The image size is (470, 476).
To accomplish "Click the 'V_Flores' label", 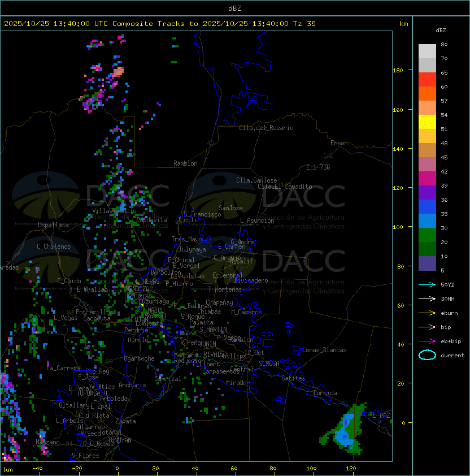I will point(85,456).
